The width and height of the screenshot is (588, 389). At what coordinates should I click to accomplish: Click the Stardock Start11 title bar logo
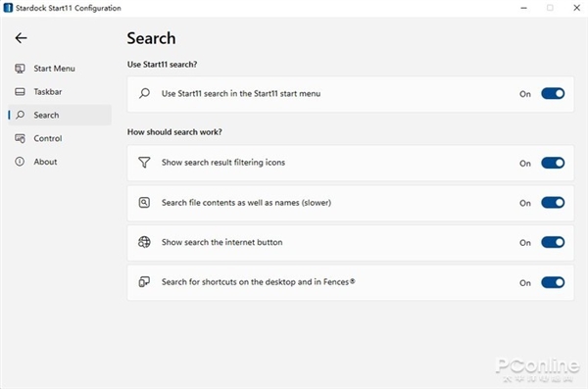(x=8, y=8)
